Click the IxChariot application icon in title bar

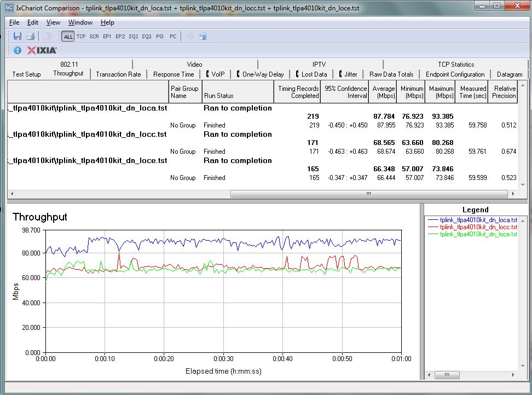9,8
